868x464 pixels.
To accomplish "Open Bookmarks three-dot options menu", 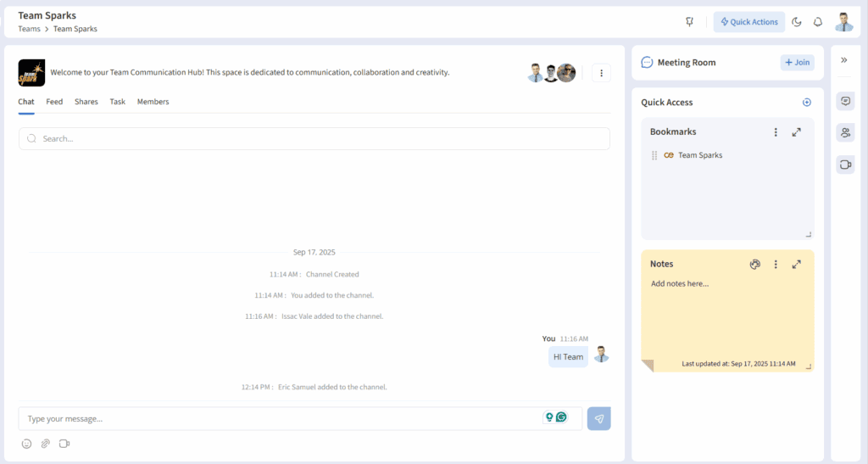I will point(775,132).
